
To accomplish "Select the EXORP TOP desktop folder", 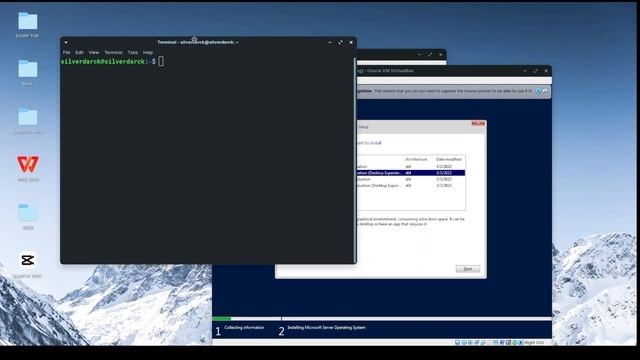I will [28, 21].
